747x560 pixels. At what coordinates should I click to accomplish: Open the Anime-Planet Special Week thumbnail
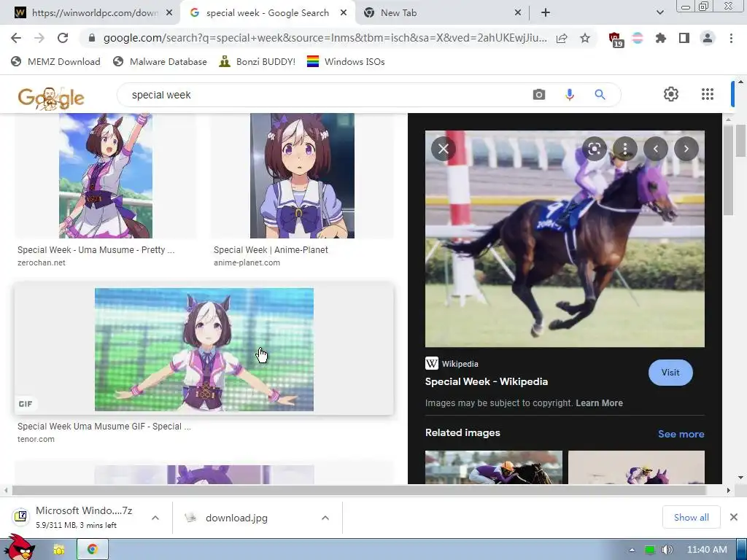[302, 176]
